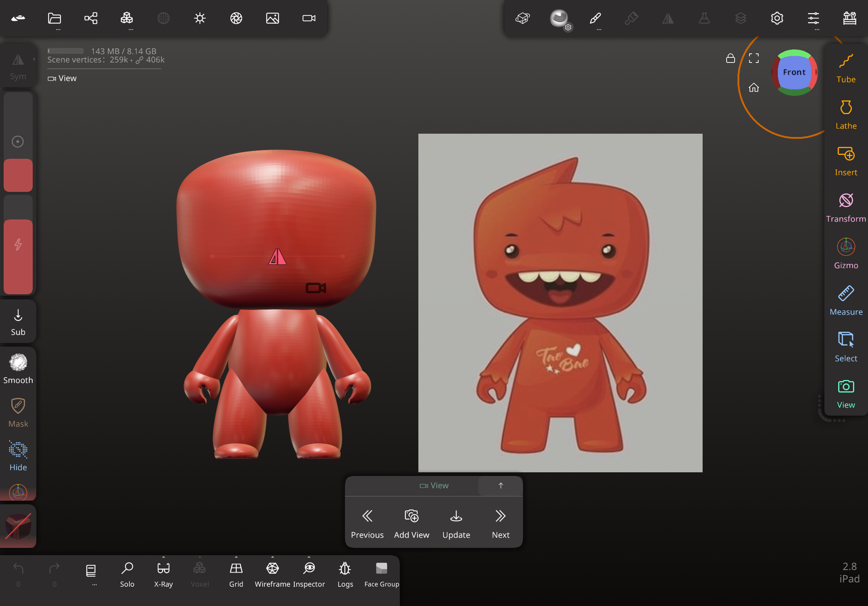Collapse the View panel with up arrow
Screen dimensions: 868x606
[501, 485]
